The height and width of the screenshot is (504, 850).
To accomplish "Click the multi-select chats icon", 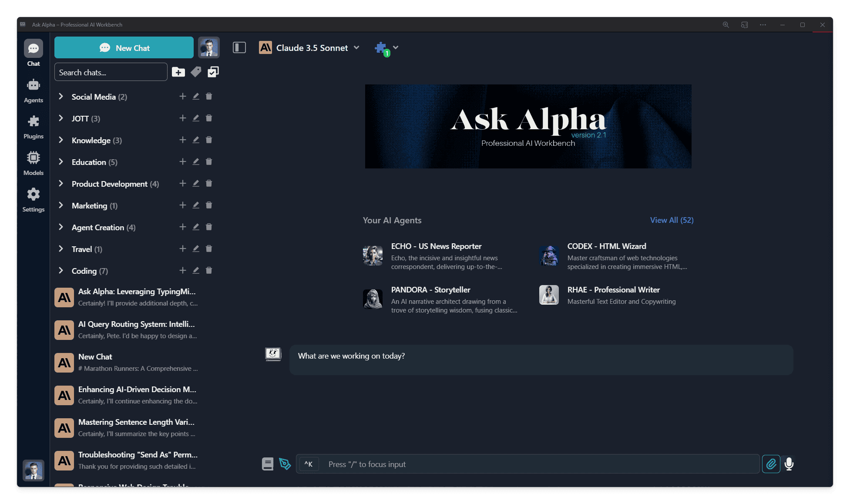I will pyautogui.click(x=213, y=72).
